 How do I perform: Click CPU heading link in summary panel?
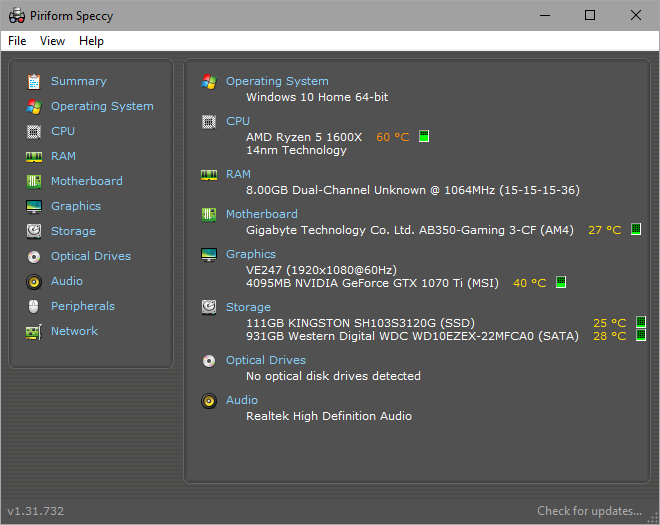click(x=238, y=121)
